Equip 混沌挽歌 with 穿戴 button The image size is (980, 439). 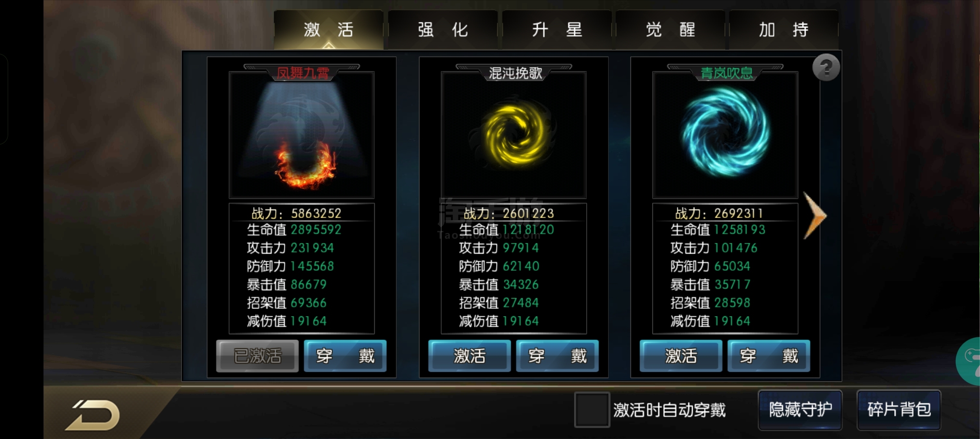557,356
